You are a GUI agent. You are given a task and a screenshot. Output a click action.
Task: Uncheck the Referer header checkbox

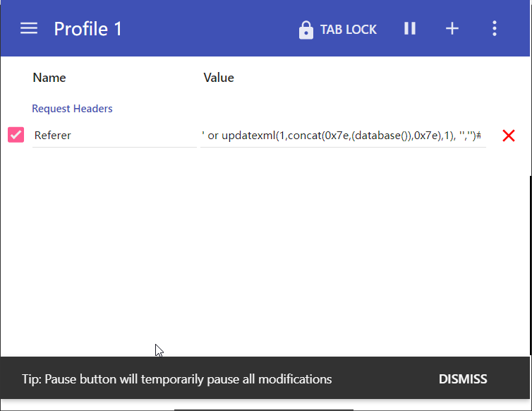tap(16, 135)
